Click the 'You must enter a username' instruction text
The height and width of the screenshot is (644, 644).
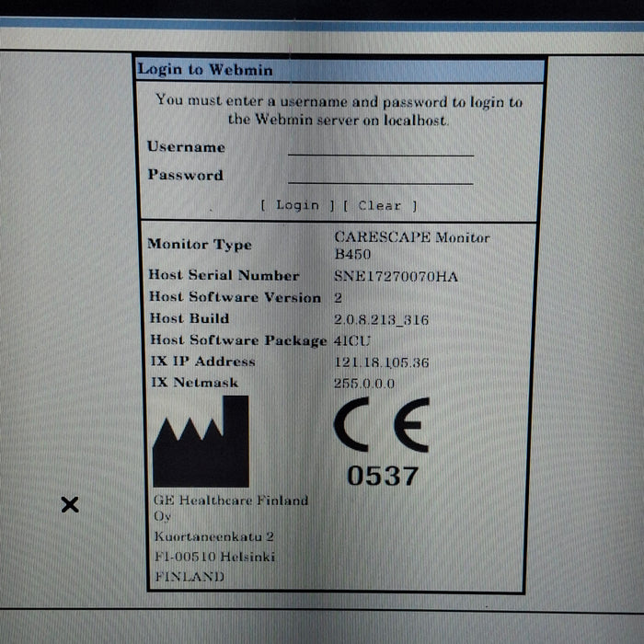pos(339,110)
